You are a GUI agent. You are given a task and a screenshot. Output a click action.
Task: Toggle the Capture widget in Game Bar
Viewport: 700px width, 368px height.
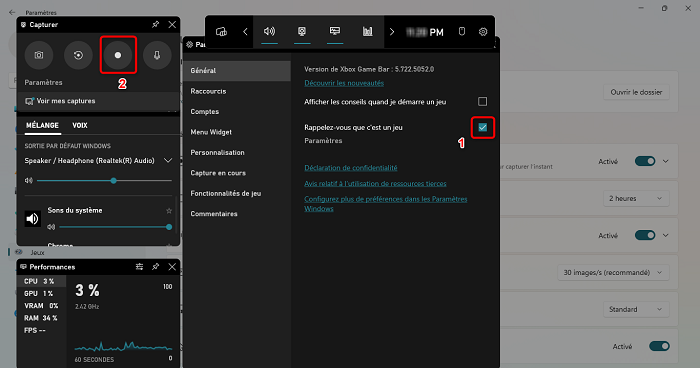coord(302,31)
